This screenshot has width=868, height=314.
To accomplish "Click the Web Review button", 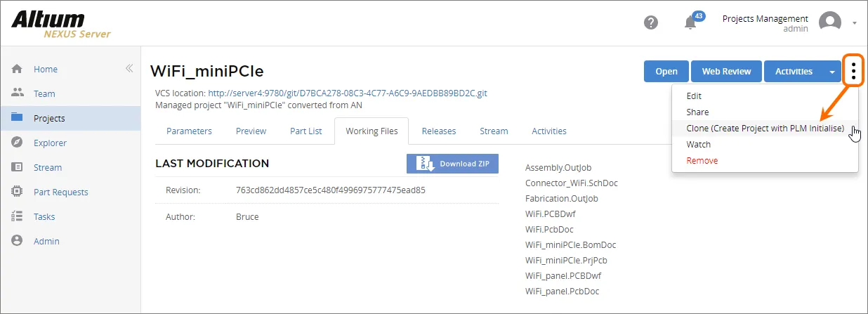I will point(726,71).
